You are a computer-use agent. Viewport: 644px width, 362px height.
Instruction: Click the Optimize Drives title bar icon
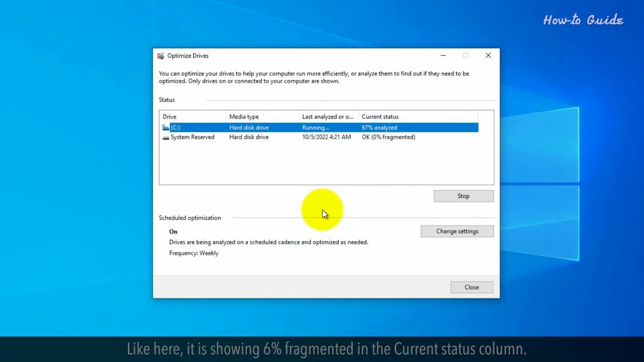pos(160,56)
